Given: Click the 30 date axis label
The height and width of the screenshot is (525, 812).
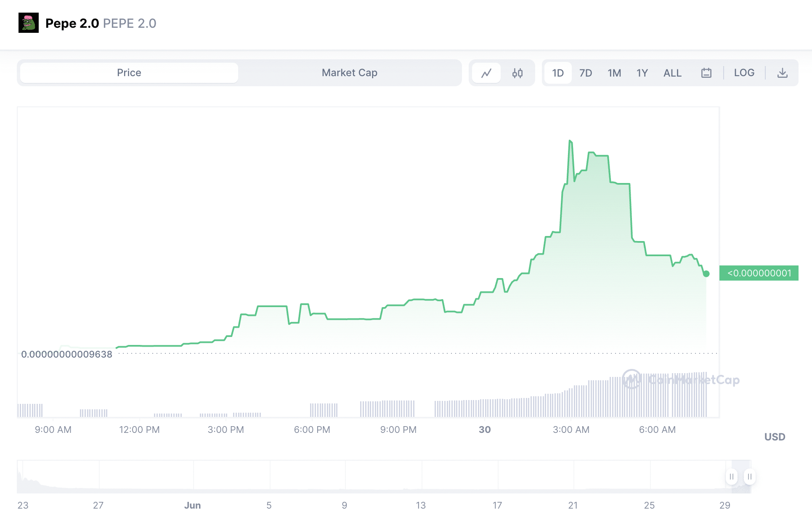Looking at the screenshot, I should [485, 430].
